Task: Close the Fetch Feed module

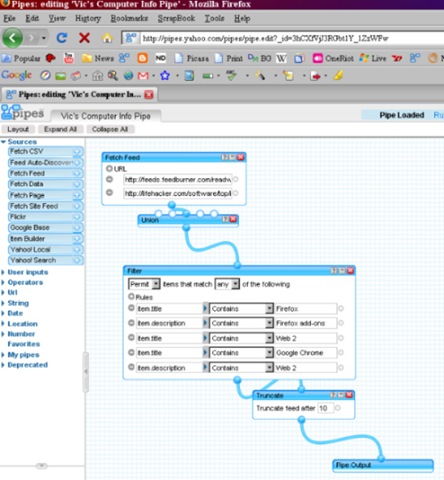Action: (x=241, y=157)
